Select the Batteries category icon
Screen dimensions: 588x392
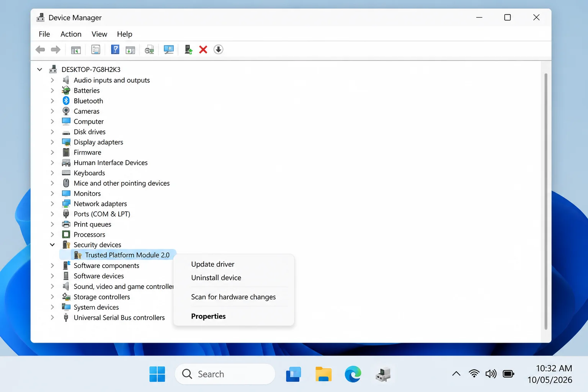point(66,90)
